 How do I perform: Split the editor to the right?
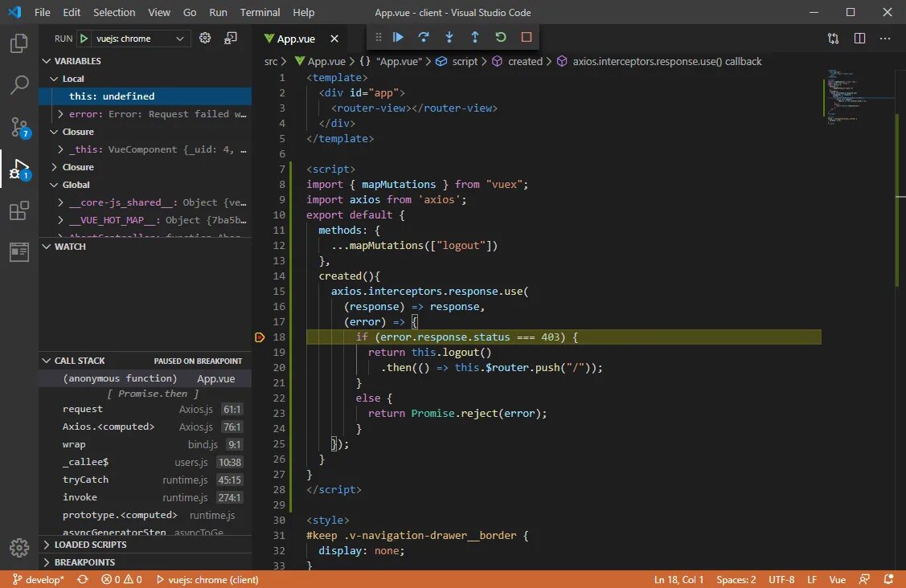pyautogui.click(x=860, y=39)
